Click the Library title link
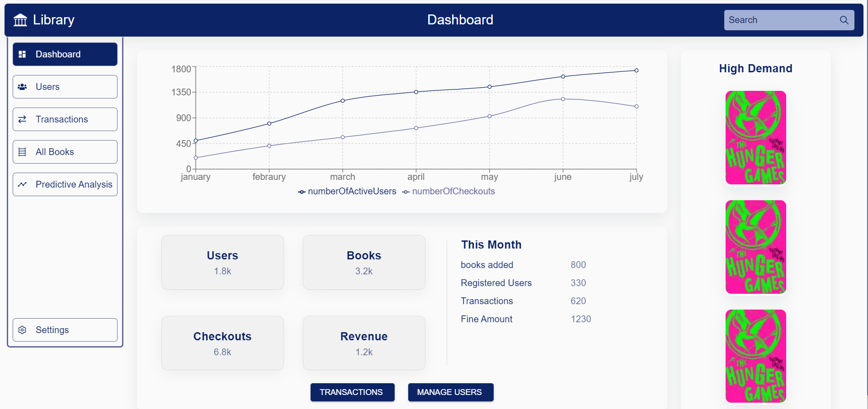 (54, 20)
